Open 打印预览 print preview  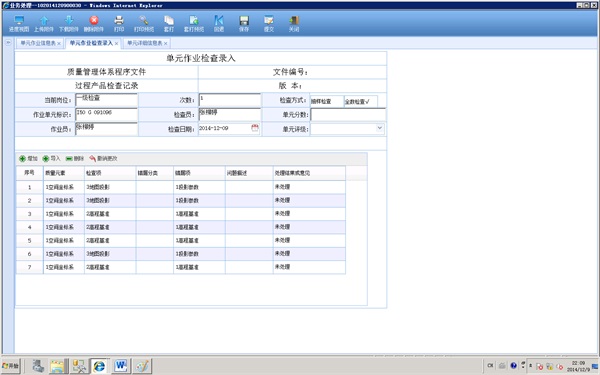pyautogui.click(x=144, y=23)
